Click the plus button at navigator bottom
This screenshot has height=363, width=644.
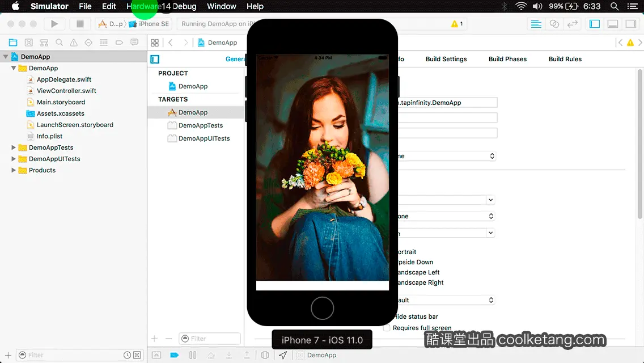click(x=8, y=355)
